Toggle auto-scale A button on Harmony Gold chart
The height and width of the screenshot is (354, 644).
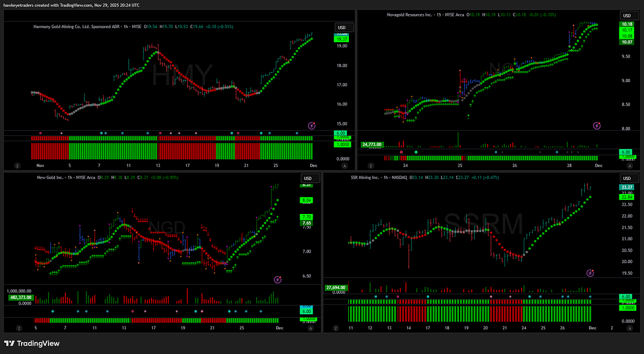click(344, 166)
